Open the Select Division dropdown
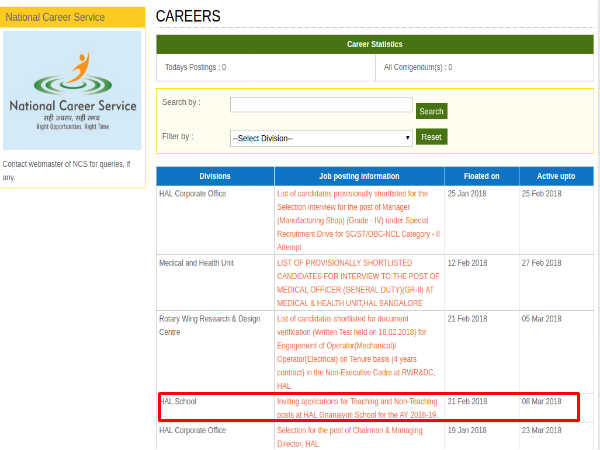Image resolution: width=600 pixels, height=450 pixels. pyautogui.click(x=321, y=138)
